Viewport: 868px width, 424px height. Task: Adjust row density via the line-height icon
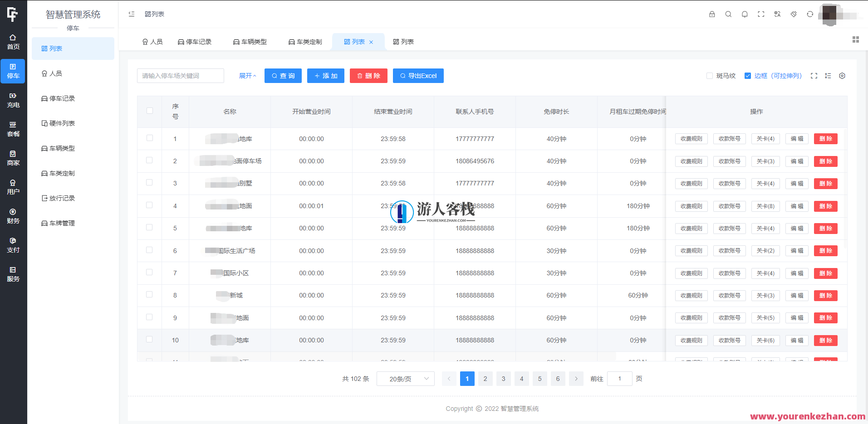point(828,76)
